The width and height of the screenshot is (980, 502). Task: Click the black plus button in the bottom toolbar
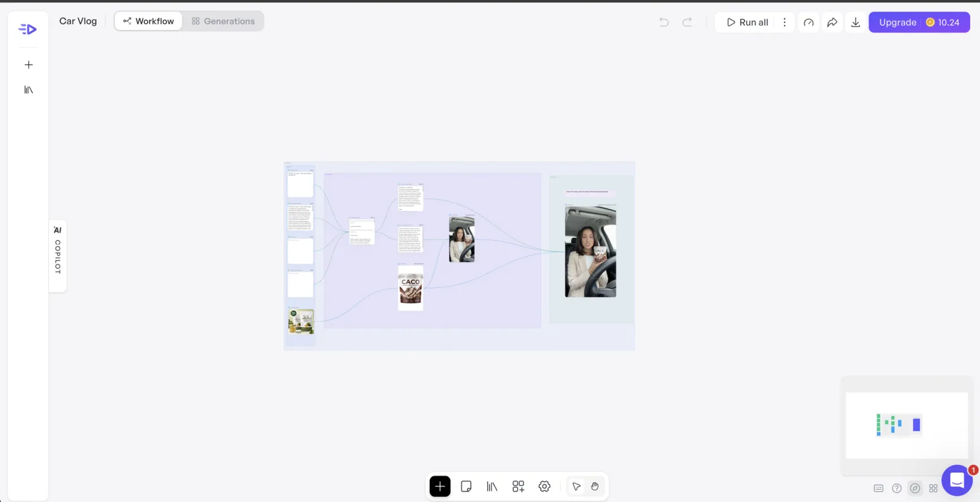point(440,487)
